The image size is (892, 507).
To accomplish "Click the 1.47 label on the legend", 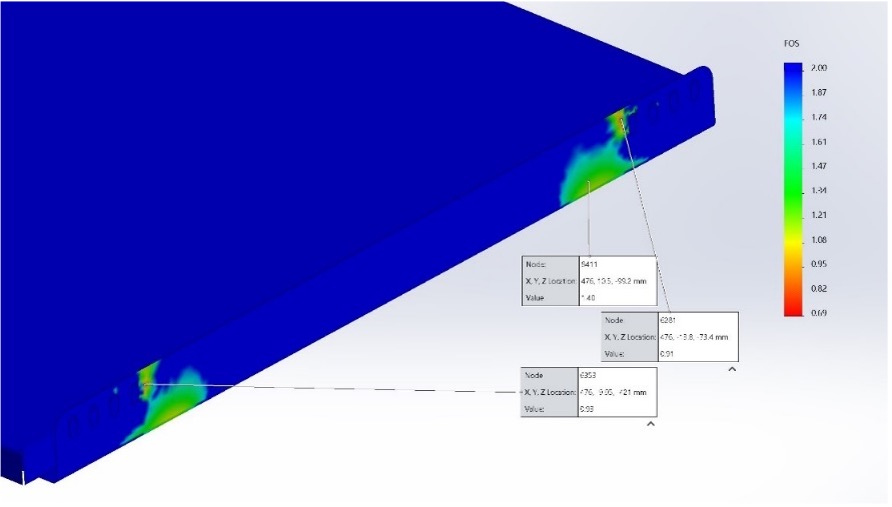I will point(820,166).
